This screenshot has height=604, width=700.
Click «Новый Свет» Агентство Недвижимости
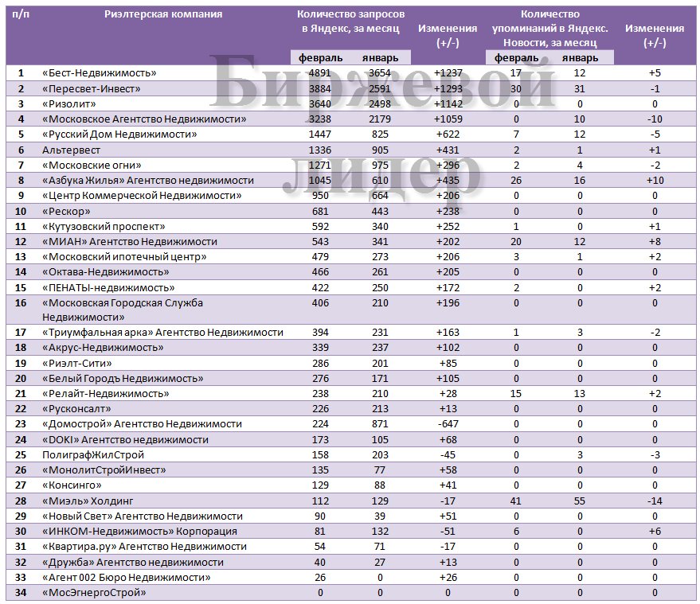143,516
